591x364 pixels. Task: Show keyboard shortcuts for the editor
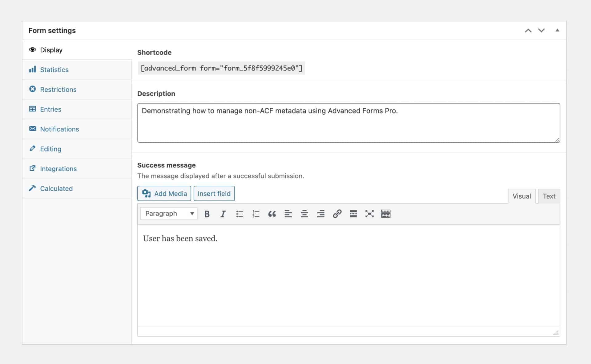point(386,214)
